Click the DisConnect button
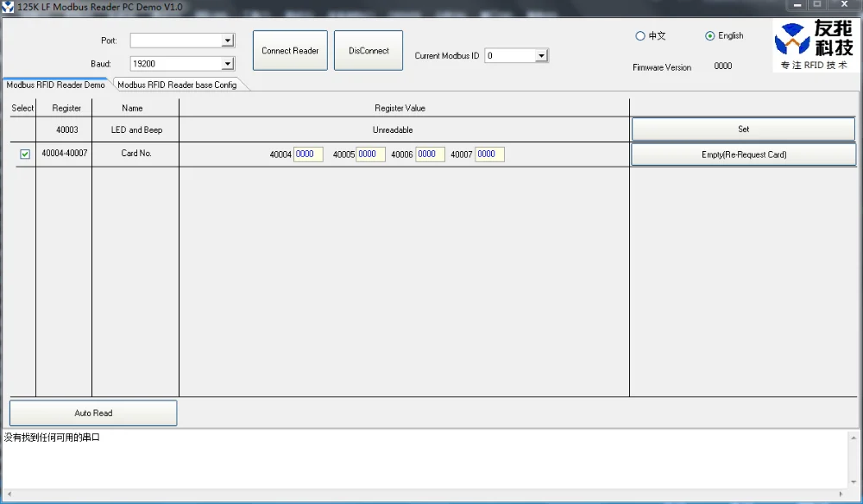The image size is (863, 504). click(369, 51)
